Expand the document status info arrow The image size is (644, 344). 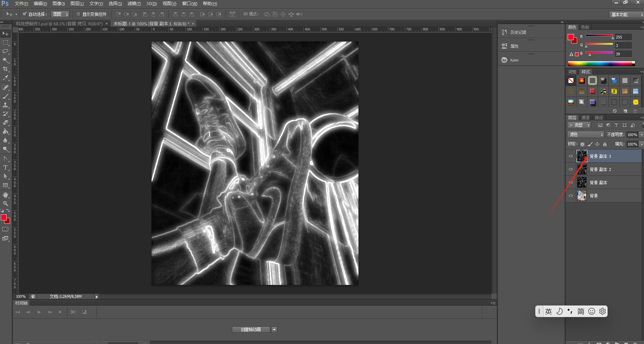point(97,297)
